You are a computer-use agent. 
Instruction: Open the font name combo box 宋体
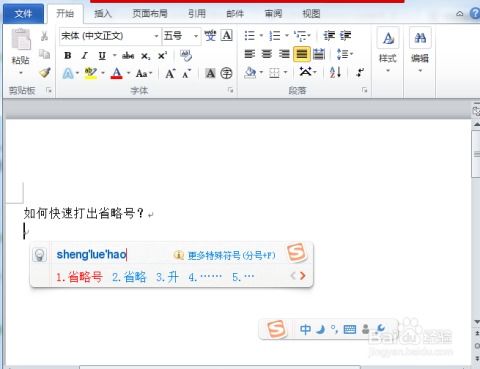tap(110, 36)
